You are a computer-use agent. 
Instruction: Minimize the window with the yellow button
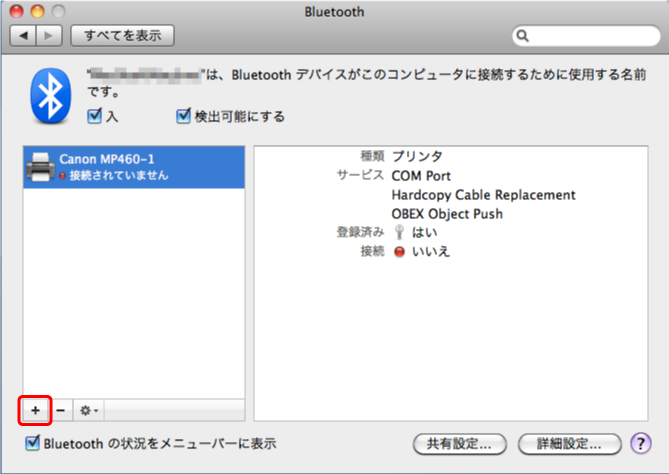tap(38, 12)
